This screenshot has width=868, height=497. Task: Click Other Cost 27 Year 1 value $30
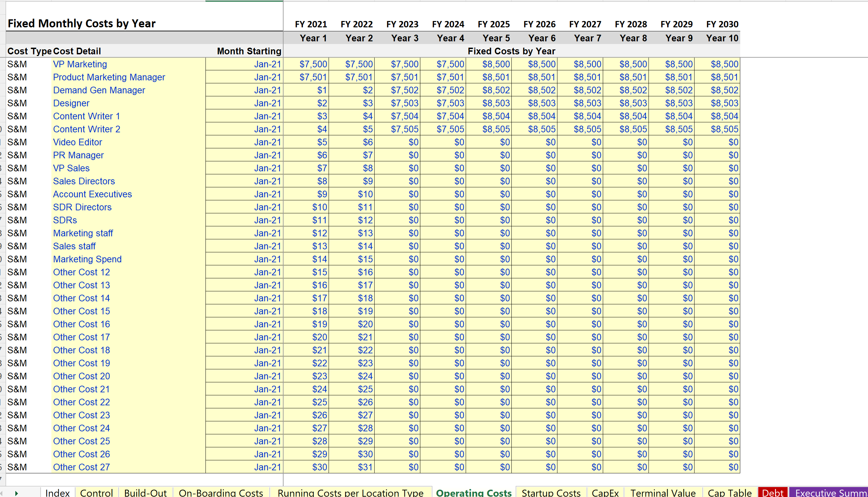pyautogui.click(x=306, y=467)
